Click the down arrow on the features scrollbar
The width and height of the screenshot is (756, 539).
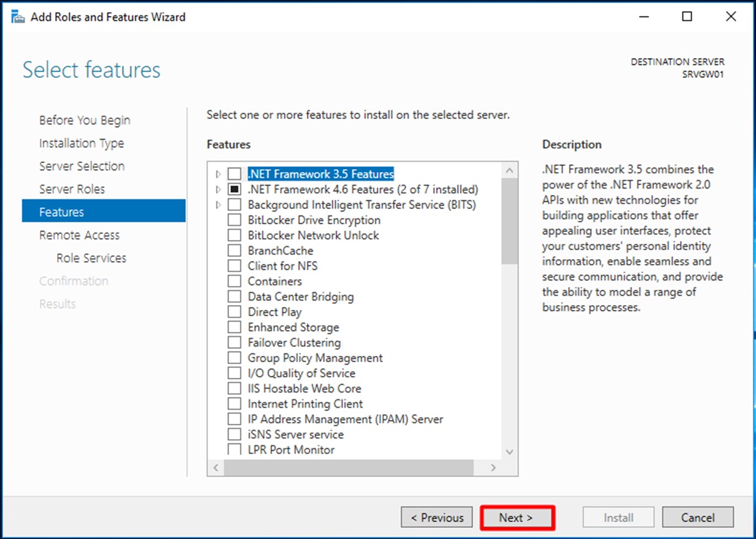pyautogui.click(x=509, y=451)
